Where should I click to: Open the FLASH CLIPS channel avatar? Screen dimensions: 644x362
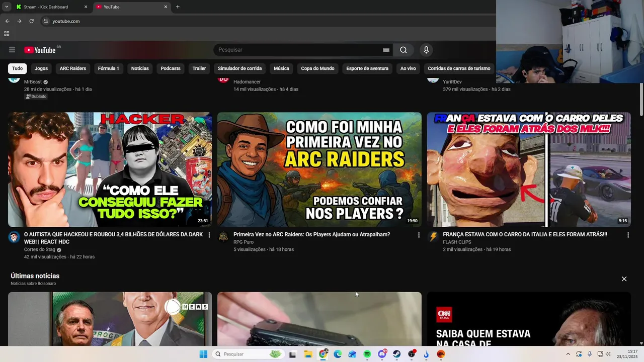click(433, 237)
